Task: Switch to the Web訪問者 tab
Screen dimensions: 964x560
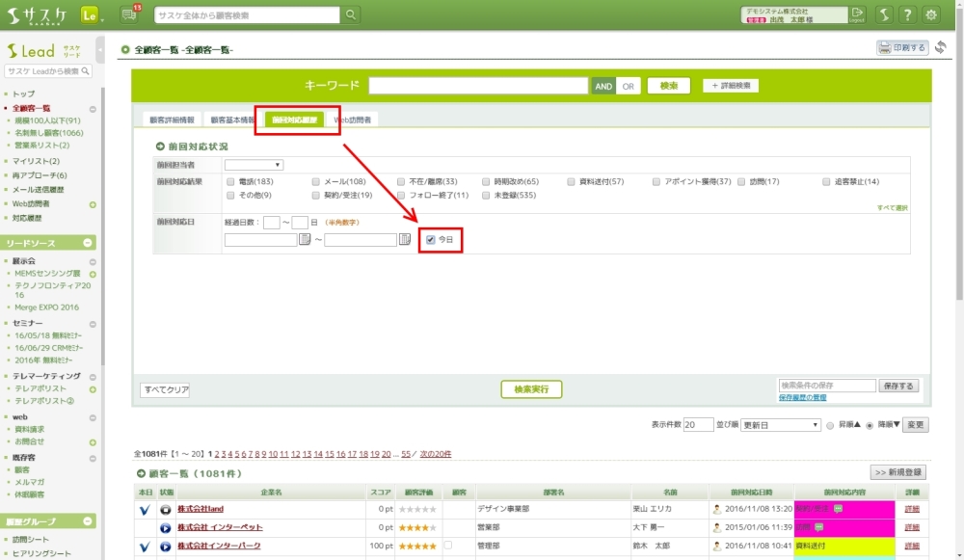Action: 353,120
